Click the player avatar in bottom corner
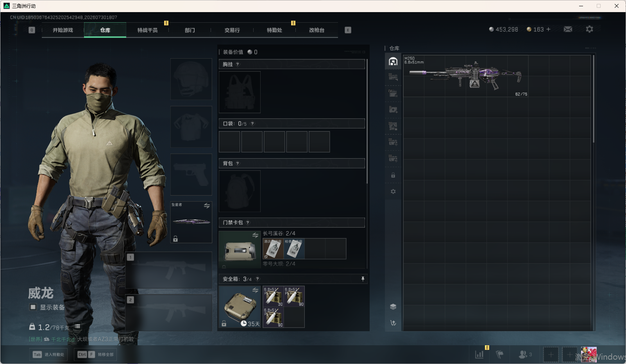 [x=589, y=355]
